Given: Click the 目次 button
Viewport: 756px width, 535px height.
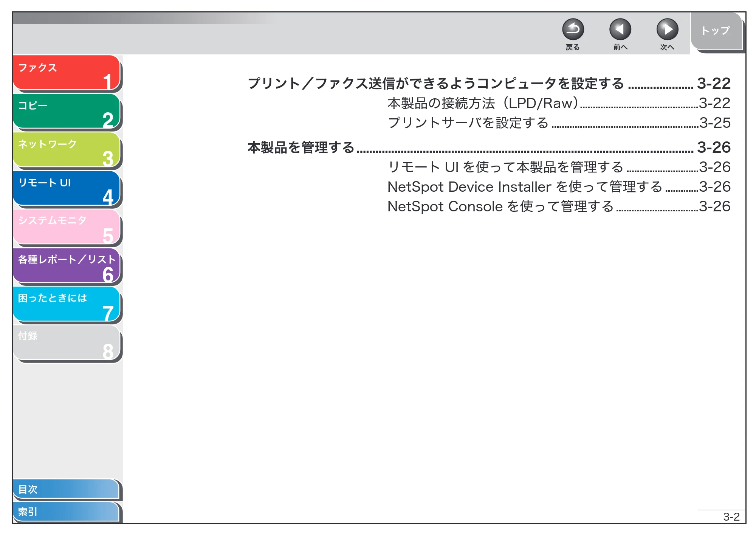Looking at the screenshot, I should (x=66, y=489).
